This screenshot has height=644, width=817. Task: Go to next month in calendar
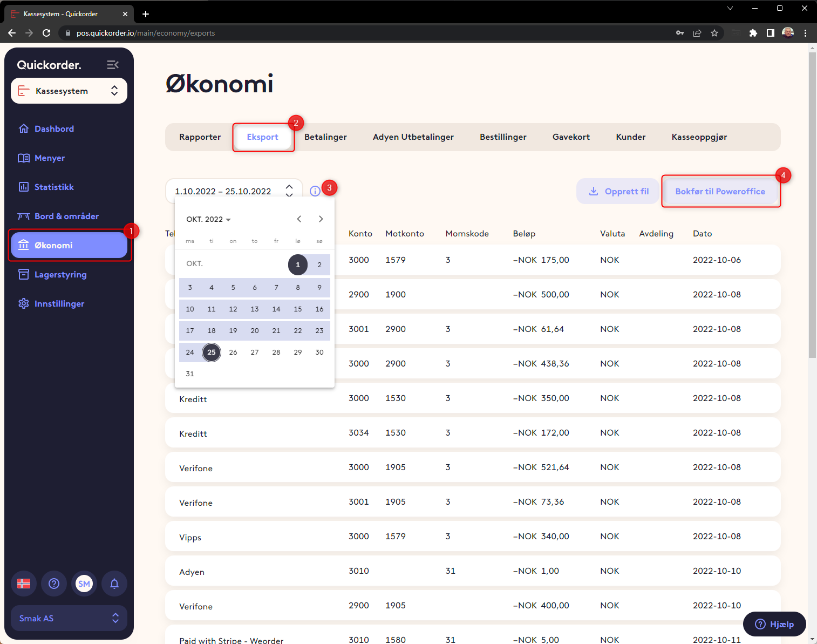click(x=321, y=219)
